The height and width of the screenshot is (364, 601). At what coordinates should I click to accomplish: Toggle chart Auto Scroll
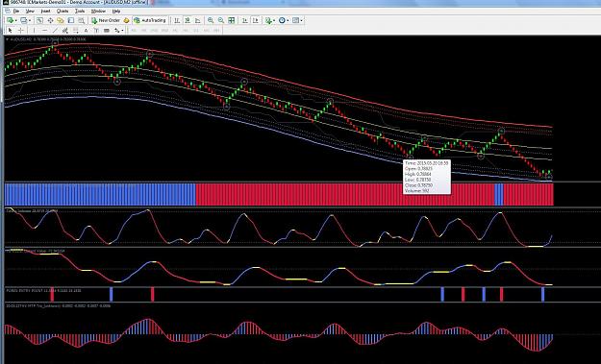(x=244, y=20)
